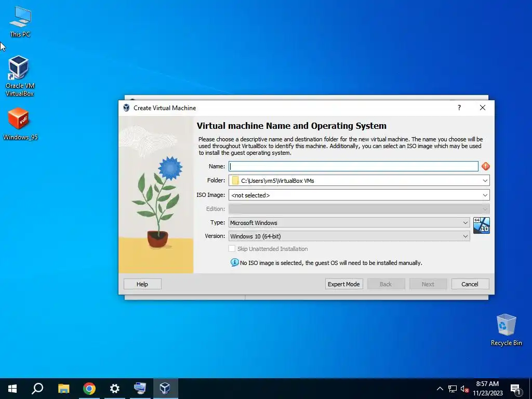Close the Create Virtual Machine dialog

tap(483, 108)
